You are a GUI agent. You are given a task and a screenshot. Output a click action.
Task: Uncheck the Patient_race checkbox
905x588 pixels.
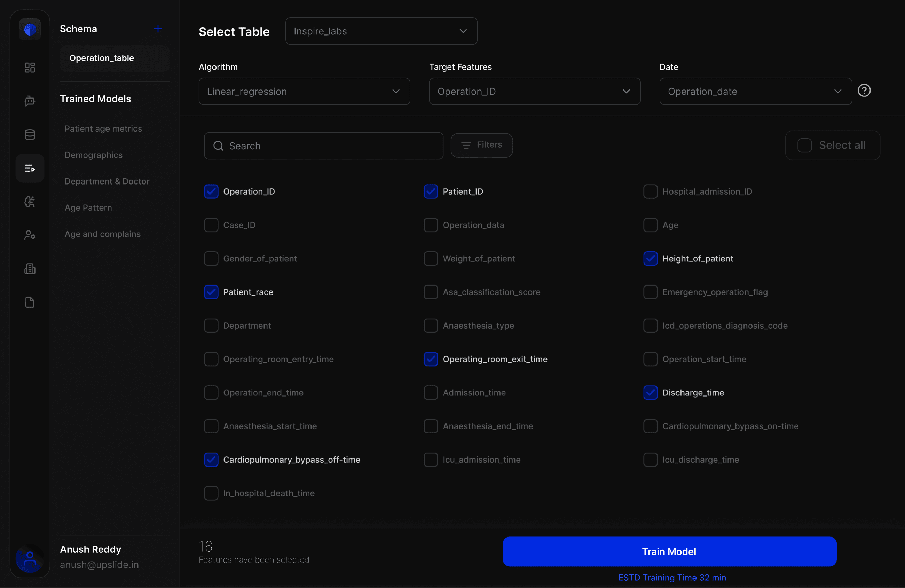[x=211, y=292]
